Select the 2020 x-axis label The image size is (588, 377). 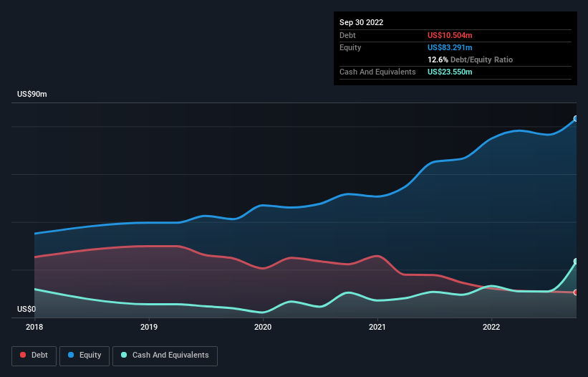tap(263, 327)
